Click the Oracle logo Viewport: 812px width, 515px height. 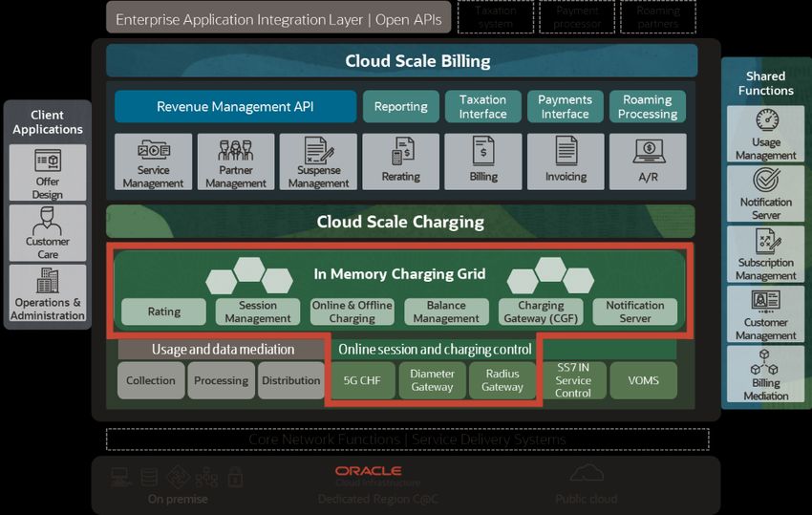click(x=368, y=470)
